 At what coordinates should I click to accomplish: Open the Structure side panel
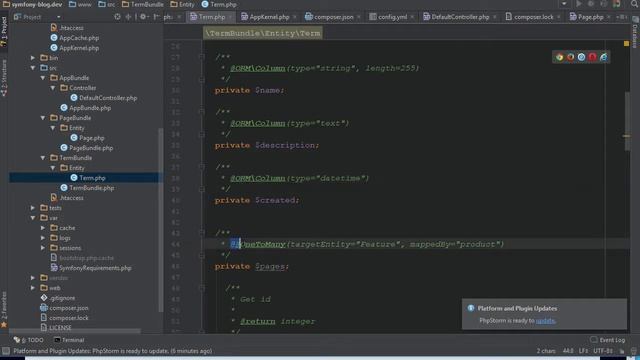pos(4,78)
